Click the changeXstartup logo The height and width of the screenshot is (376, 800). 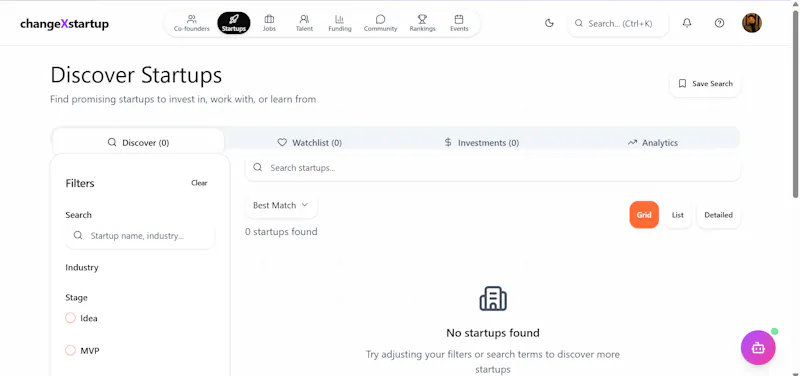(x=64, y=24)
